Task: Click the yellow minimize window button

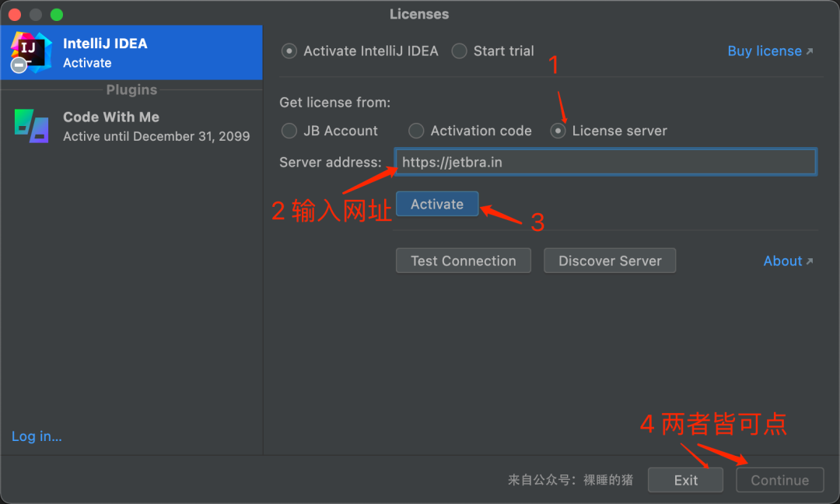Action: click(36, 15)
